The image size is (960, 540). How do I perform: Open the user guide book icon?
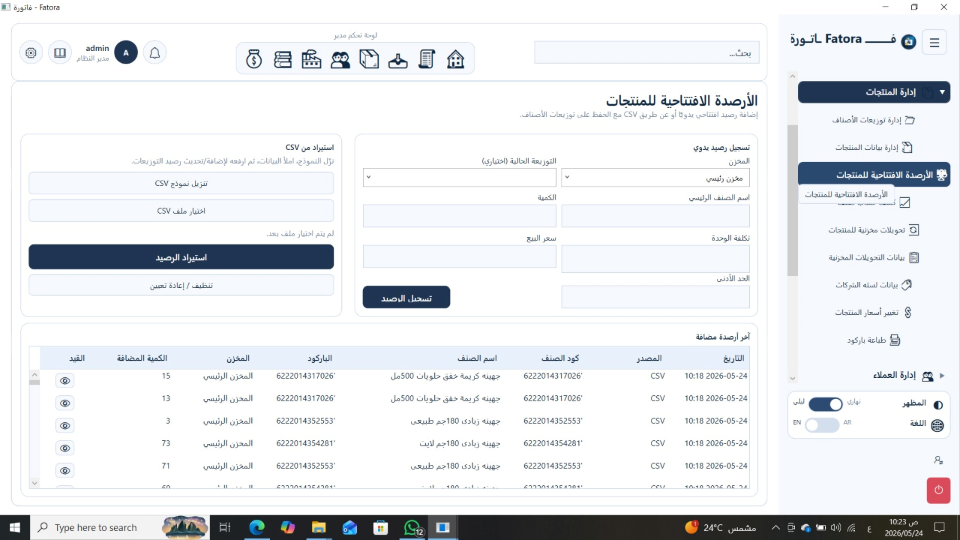tap(60, 53)
